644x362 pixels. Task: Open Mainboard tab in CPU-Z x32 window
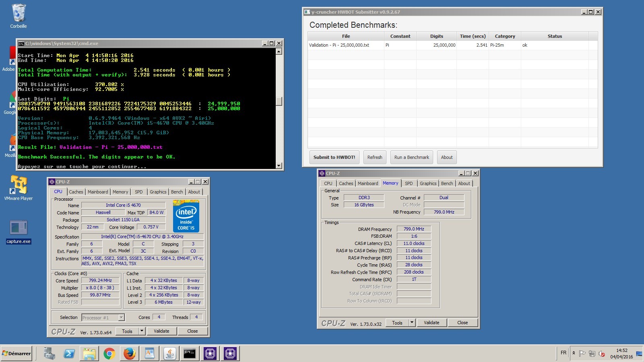coord(368,183)
